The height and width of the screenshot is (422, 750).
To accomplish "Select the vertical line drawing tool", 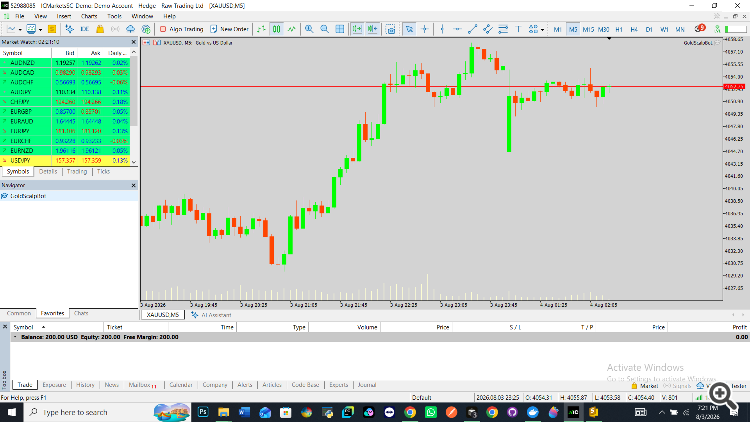I will (x=442, y=29).
